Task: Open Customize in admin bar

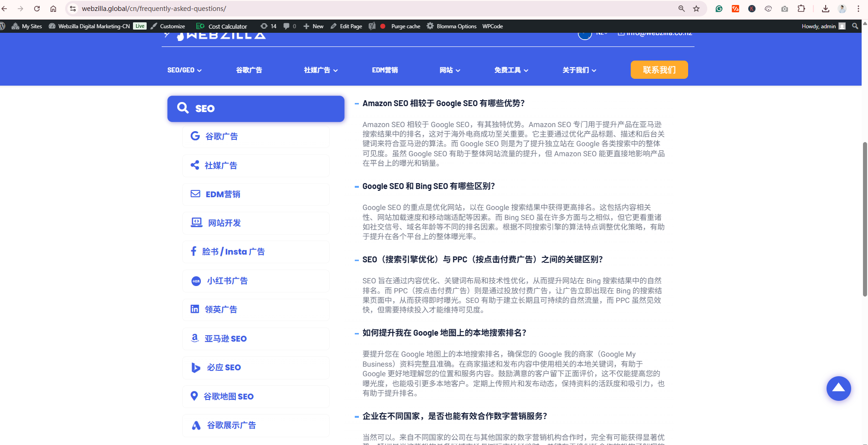Action: pyautogui.click(x=168, y=26)
